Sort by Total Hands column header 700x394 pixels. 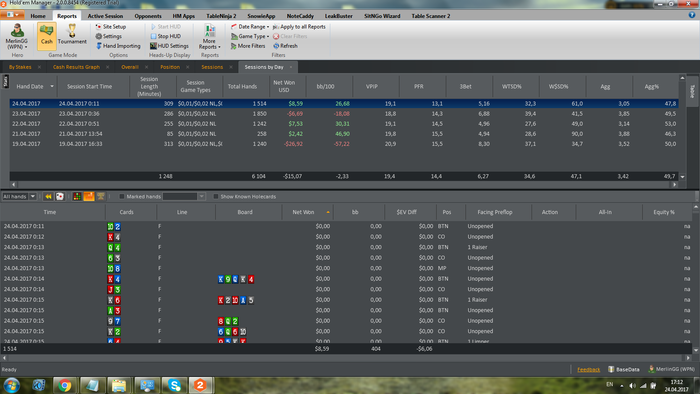point(242,87)
